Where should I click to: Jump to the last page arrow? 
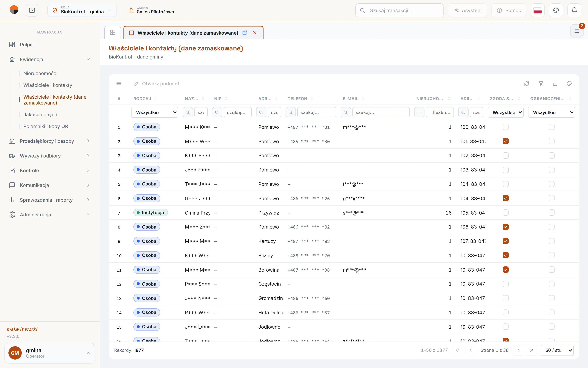(x=532, y=350)
